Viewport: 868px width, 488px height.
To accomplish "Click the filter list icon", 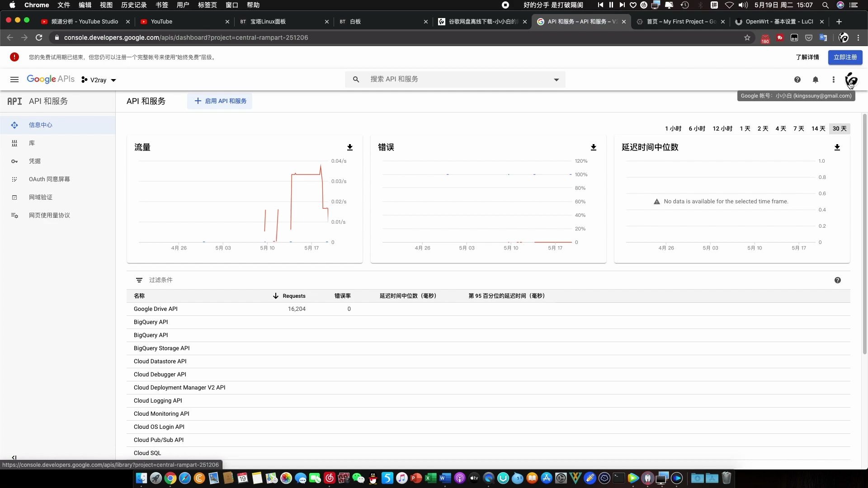I will [139, 280].
